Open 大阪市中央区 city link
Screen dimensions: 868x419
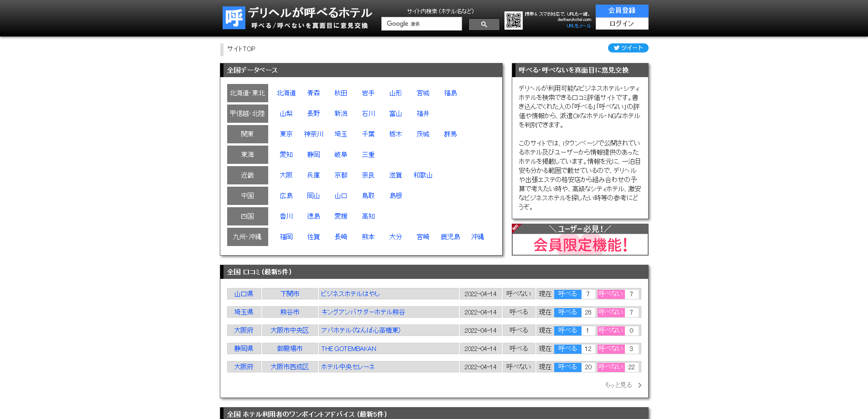pos(290,330)
